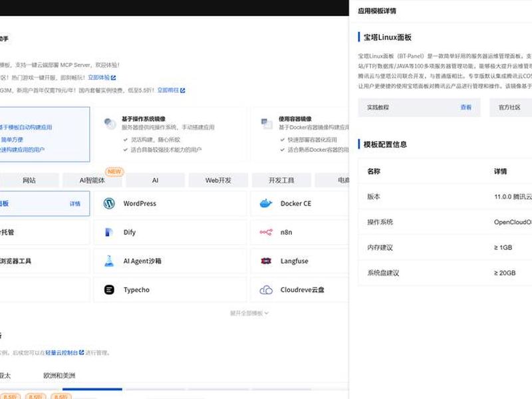The height and width of the screenshot is (399, 532).
Task: Click the 浏览器工具 template card
Action: coord(45,261)
